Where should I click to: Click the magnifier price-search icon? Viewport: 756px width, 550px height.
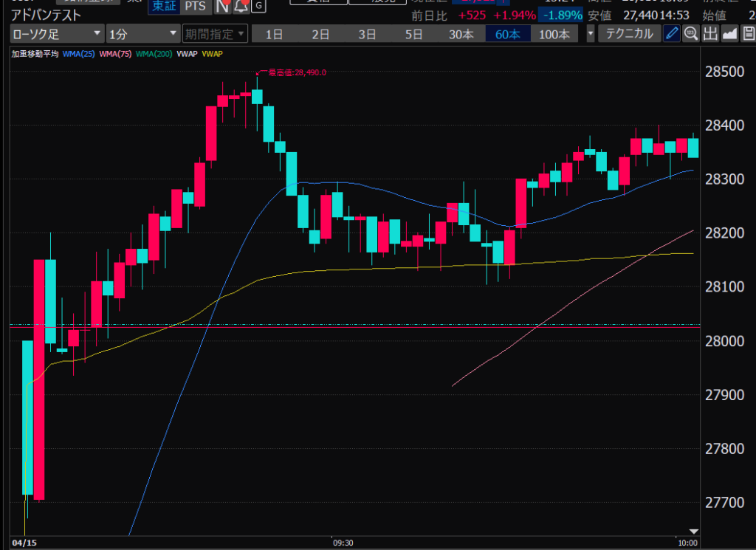[690, 34]
